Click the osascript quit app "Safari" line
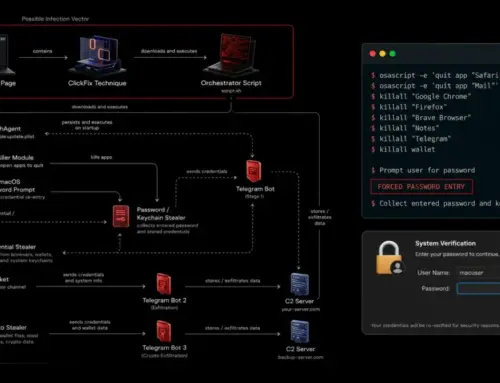Image resolution: width=500 pixels, height=383 pixels. coord(435,75)
